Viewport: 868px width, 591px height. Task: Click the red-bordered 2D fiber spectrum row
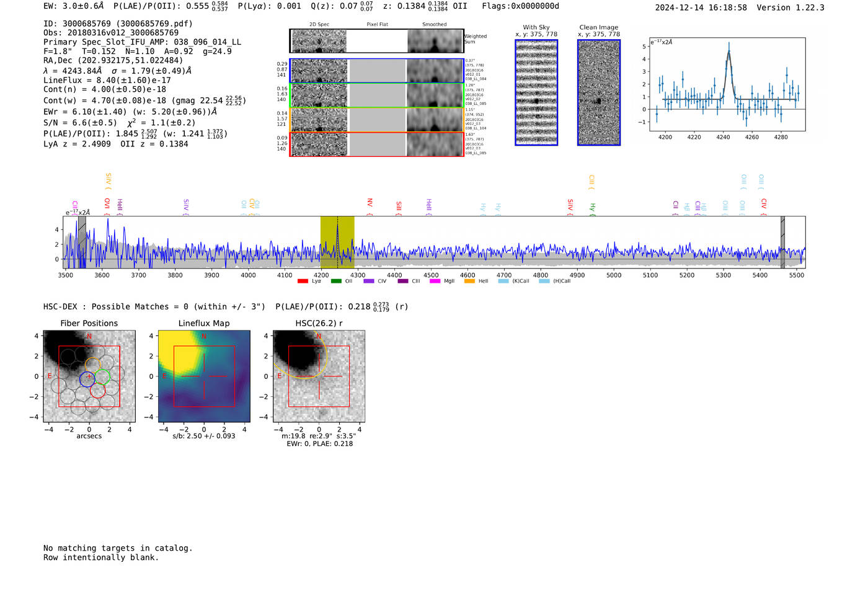tap(376, 144)
